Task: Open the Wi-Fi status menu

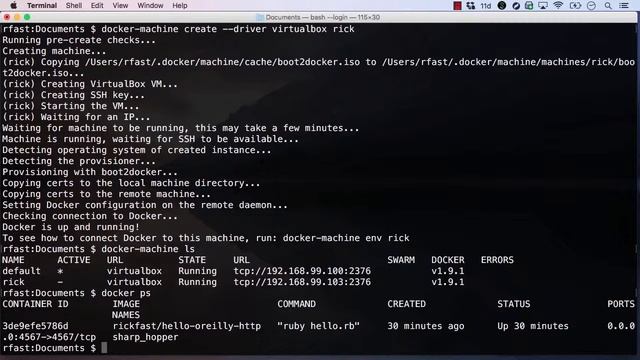Action: (558, 5)
